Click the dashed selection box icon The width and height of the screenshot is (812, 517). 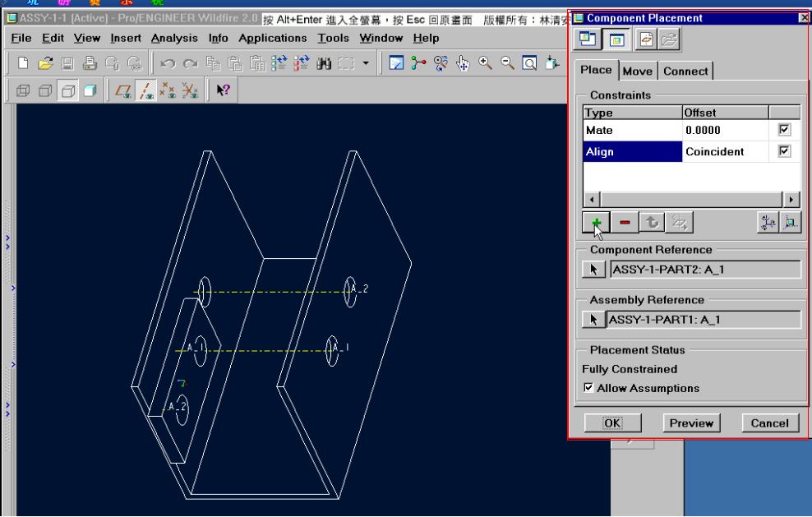point(347,63)
